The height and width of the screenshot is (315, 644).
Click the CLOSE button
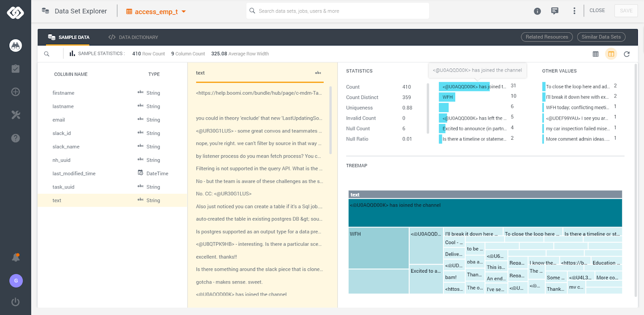[597, 10]
